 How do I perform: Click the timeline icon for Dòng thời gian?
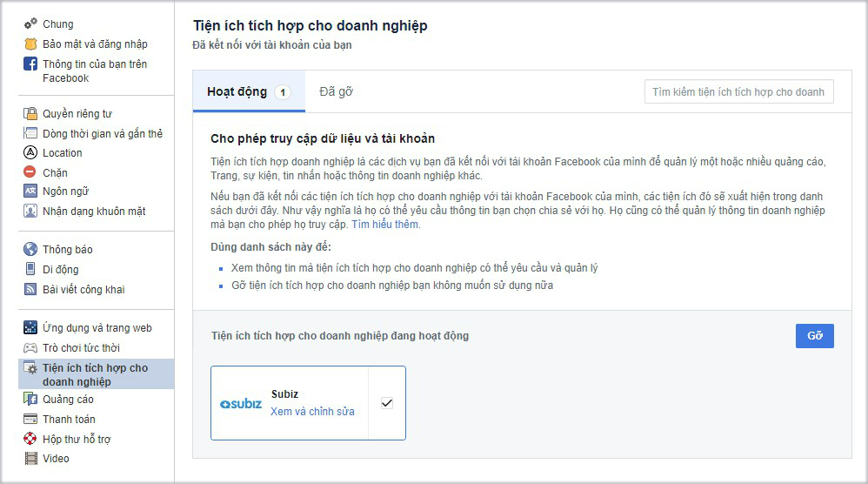[x=30, y=133]
